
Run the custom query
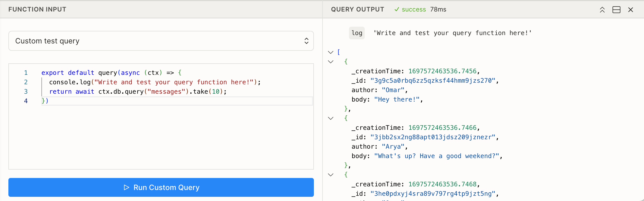tap(161, 187)
